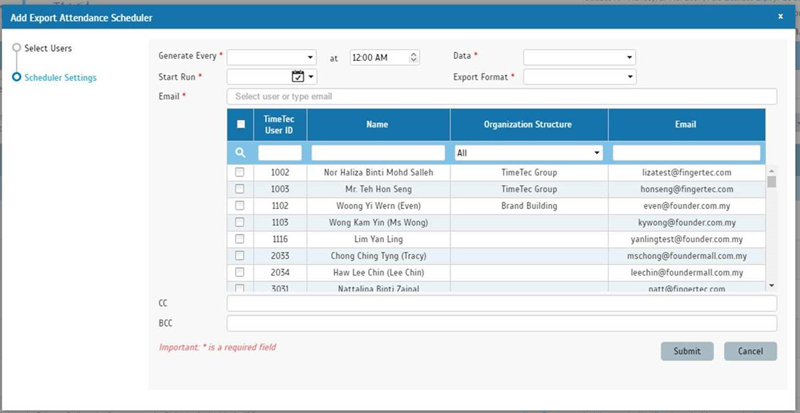Check the box for Mr. Teh Hon Seng

(240, 189)
